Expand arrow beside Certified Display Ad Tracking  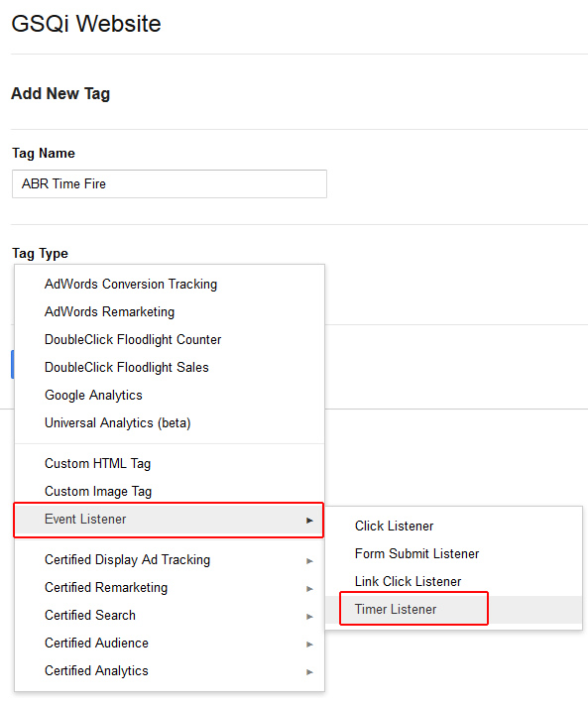[309, 561]
